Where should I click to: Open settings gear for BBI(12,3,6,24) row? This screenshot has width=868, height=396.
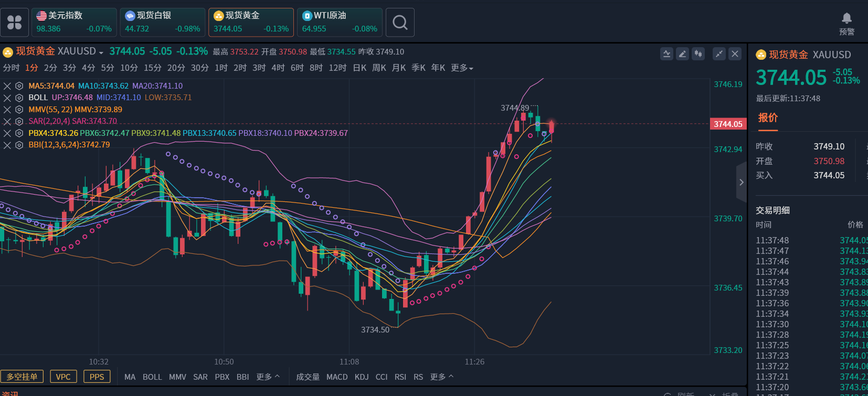pos(19,145)
